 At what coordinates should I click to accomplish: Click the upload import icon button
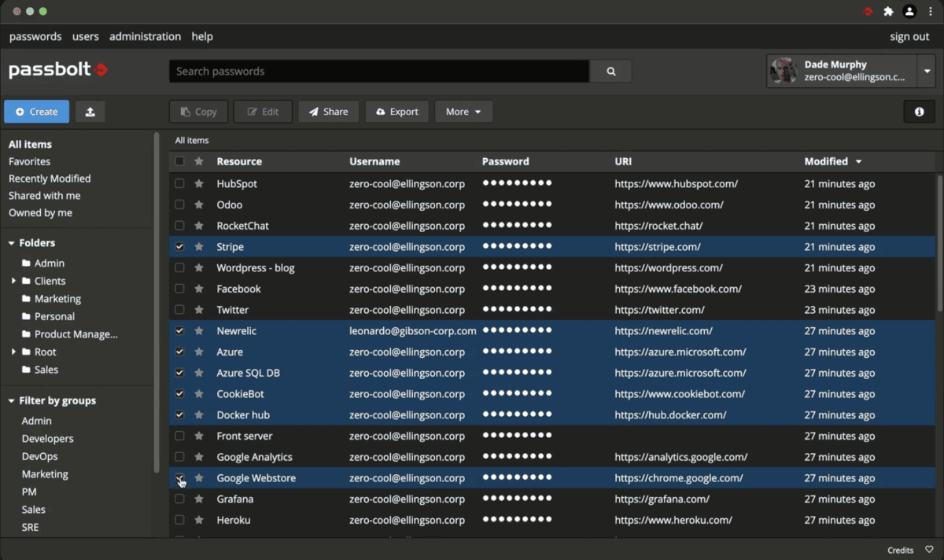tap(90, 112)
